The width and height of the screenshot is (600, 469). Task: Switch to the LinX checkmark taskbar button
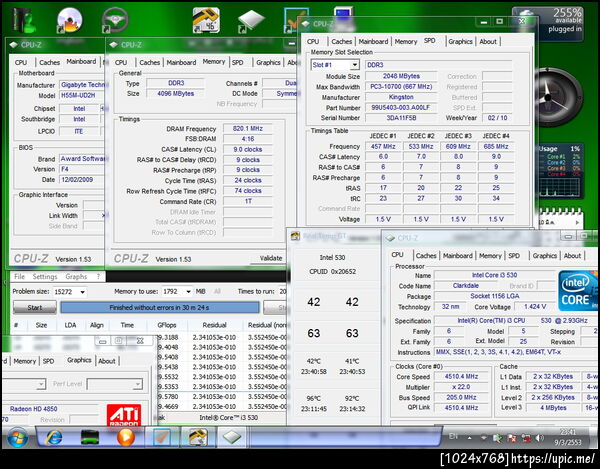[161, 437]
